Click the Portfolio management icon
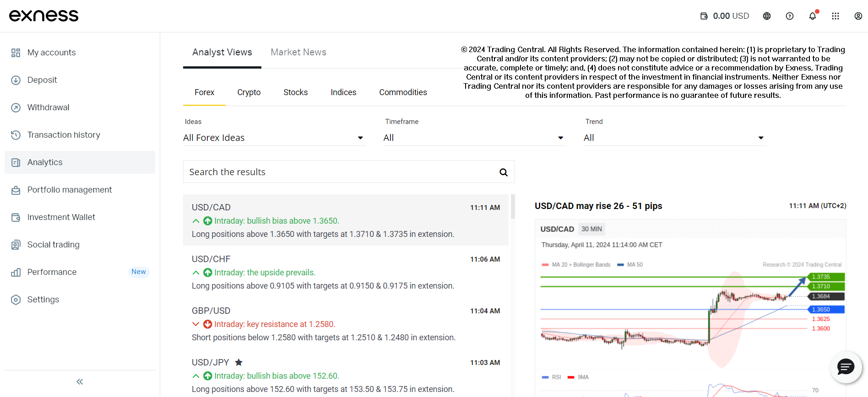The image size is (868, 397). pyautogui.click(x=16, y=190)
